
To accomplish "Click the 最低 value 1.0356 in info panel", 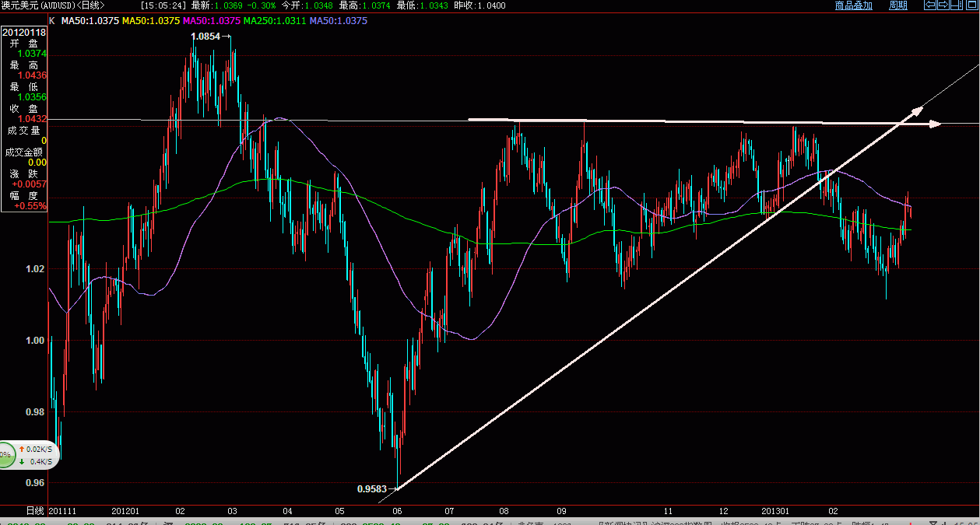I will click(32, 97).
